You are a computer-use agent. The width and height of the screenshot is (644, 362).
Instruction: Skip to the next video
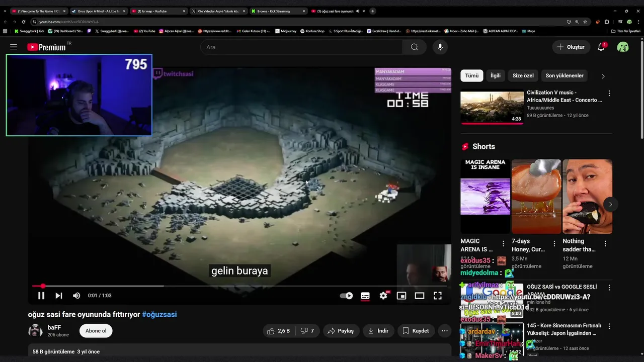click(59, 296)
